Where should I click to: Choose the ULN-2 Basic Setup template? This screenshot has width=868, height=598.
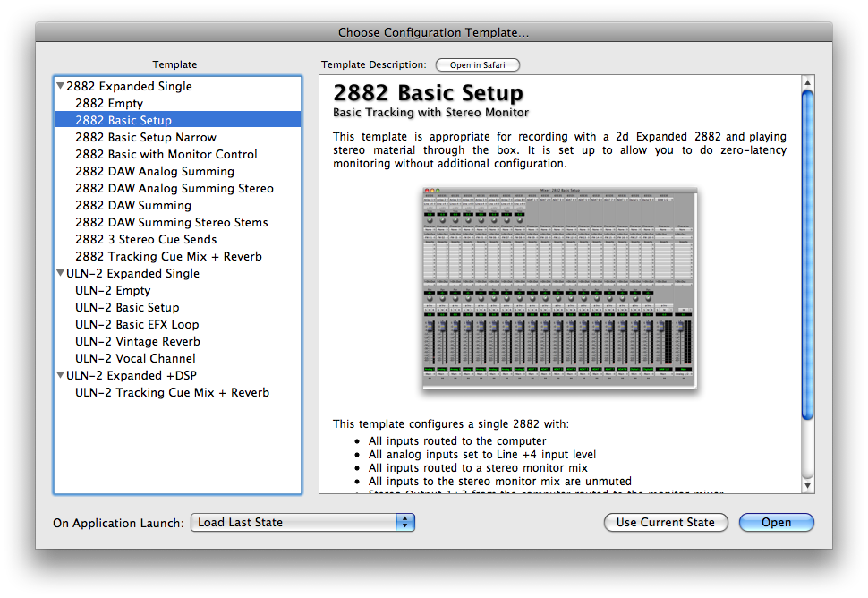178,307
